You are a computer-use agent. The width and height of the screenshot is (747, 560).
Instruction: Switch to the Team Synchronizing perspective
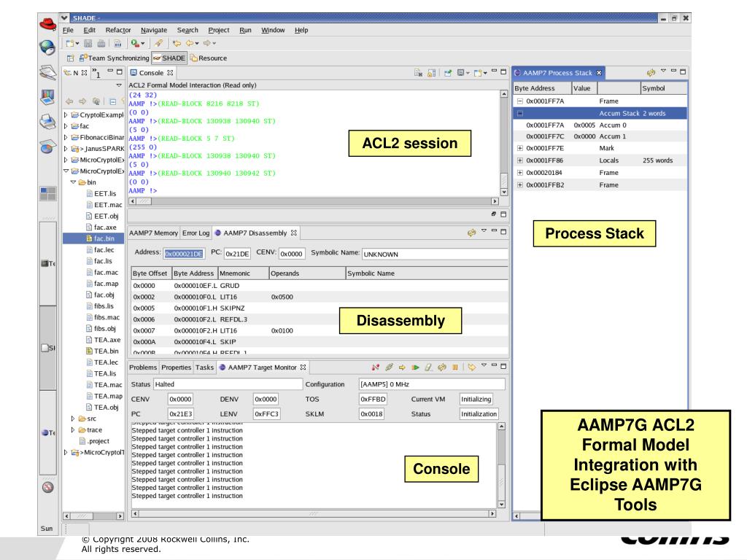pos(115,58)
